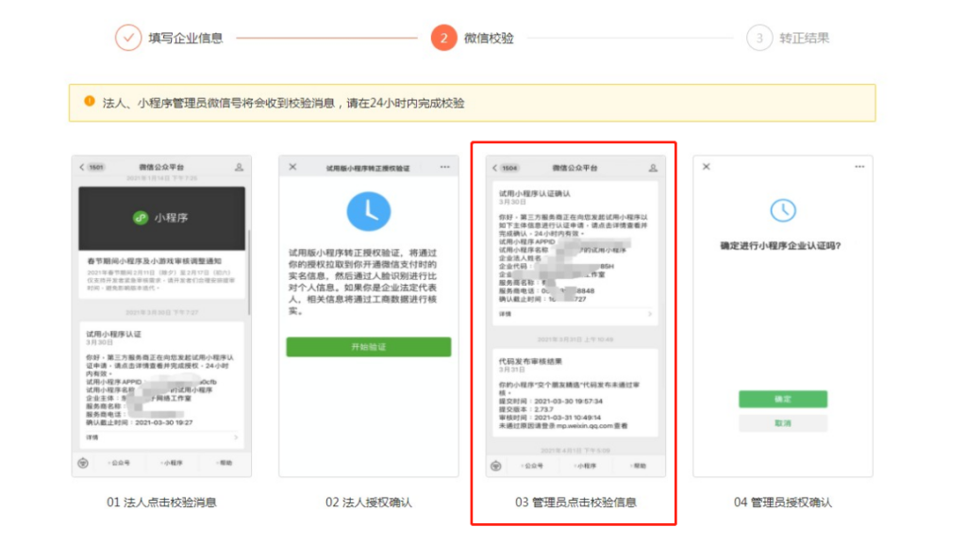
Task: Click the outlined clock icon in screenshot 04
Action: pyautogui.click(x=783, y=210)
